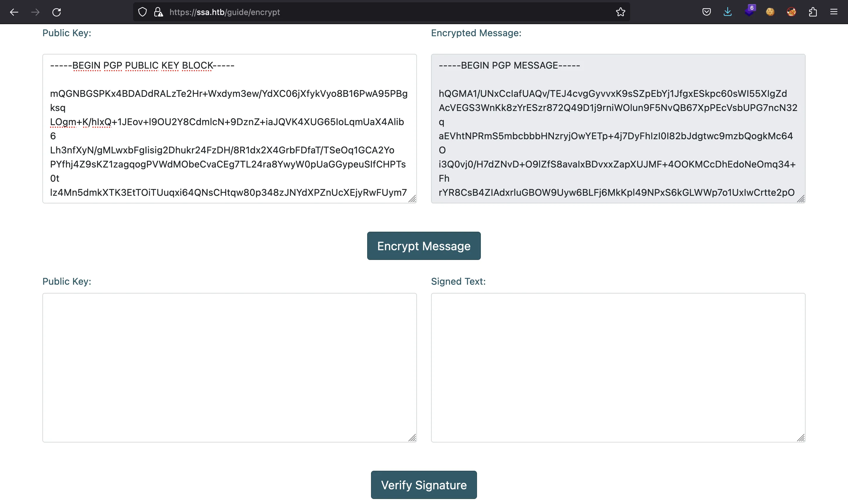
Task: Click message line starting 'AcVEGS3WnKk8zYrESzr'
Action: point(618,108)
